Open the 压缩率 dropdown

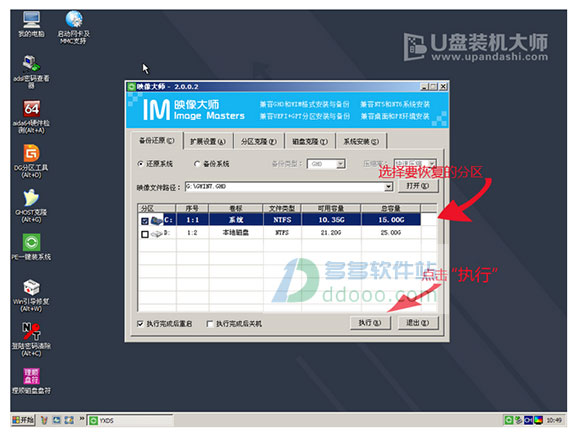point(432,163)
